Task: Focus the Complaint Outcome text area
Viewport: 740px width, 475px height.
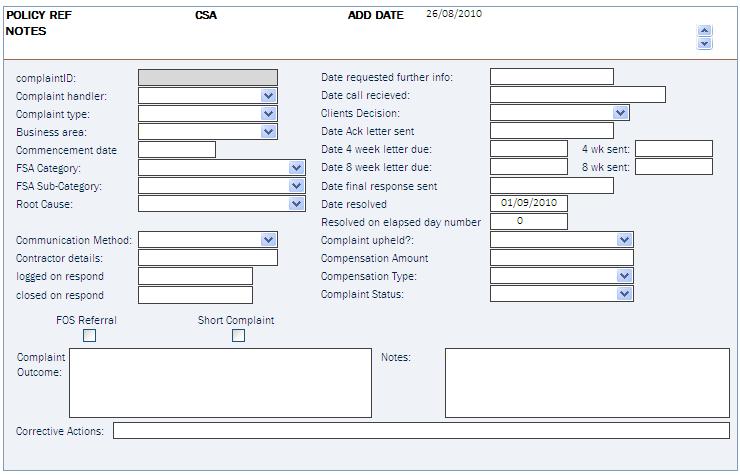Action: (x=220, y=383)
